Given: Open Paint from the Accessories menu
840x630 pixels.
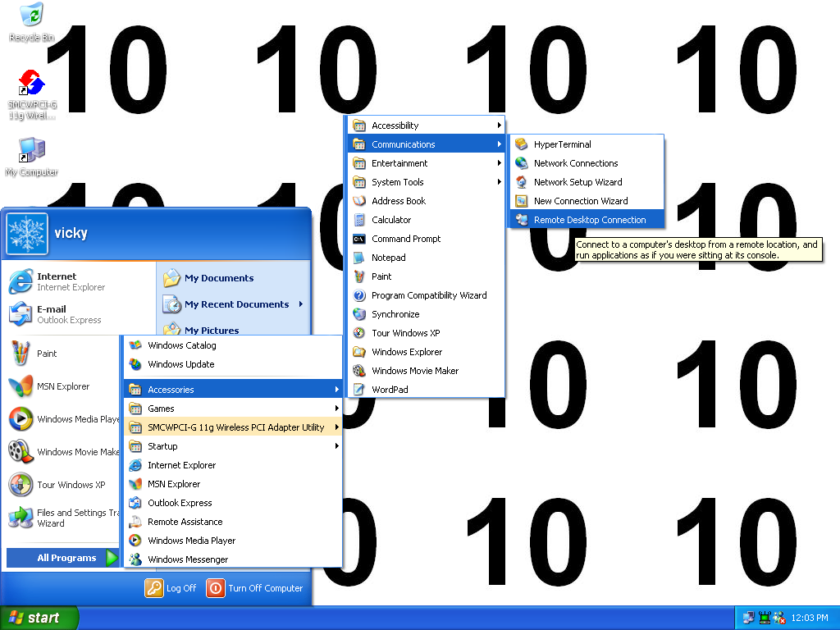Looking at the screenshot, I should coord(427,276).
